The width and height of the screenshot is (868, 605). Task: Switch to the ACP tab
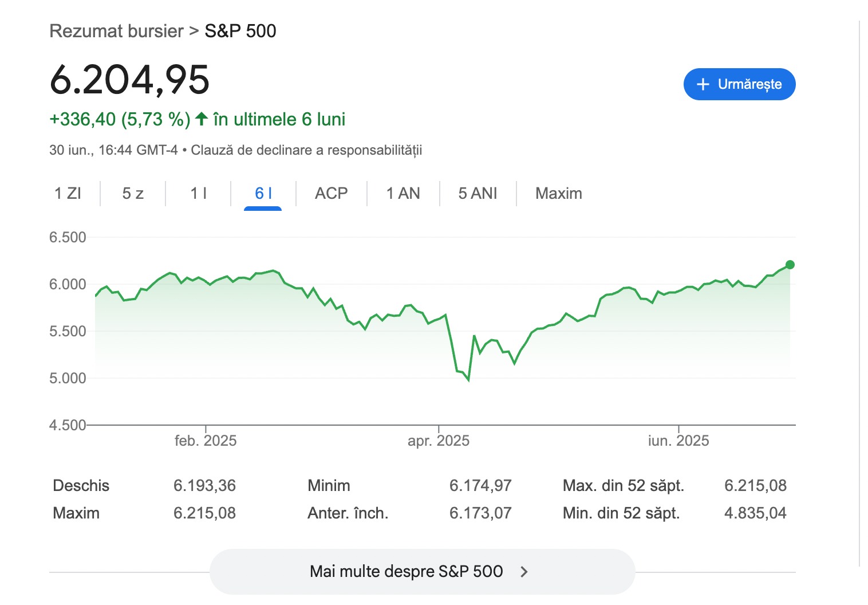[332, 194]
